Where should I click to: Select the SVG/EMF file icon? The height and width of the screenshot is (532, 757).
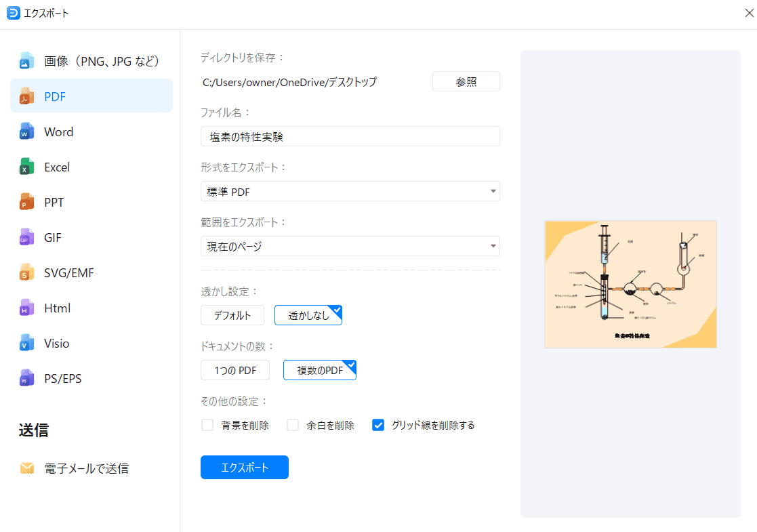click(27, 273)
